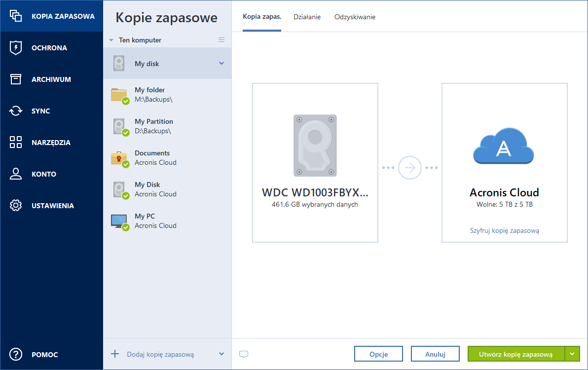Switch to the Działanie tab

[307, 17]
